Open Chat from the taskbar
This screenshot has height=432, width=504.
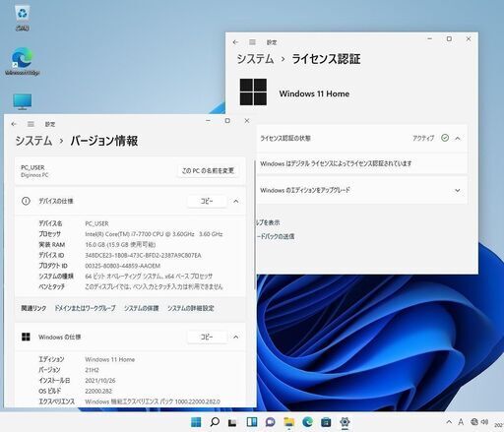click(270, 422)
